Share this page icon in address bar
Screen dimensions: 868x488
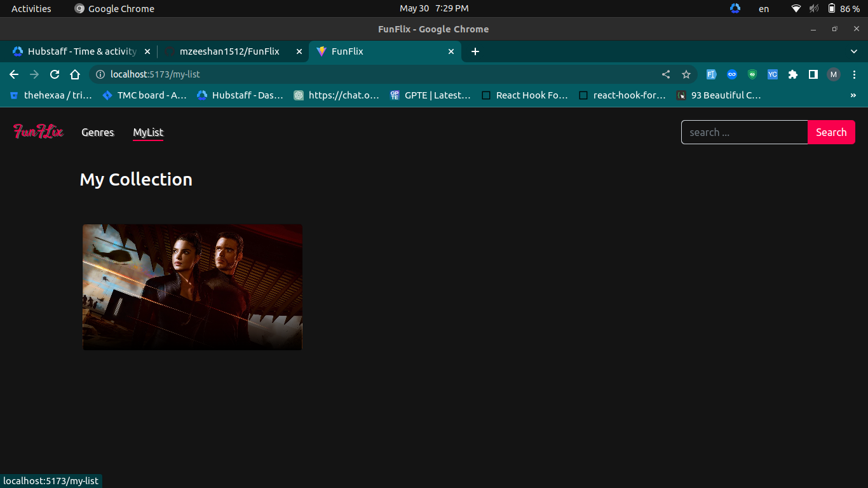pos(666,74)
